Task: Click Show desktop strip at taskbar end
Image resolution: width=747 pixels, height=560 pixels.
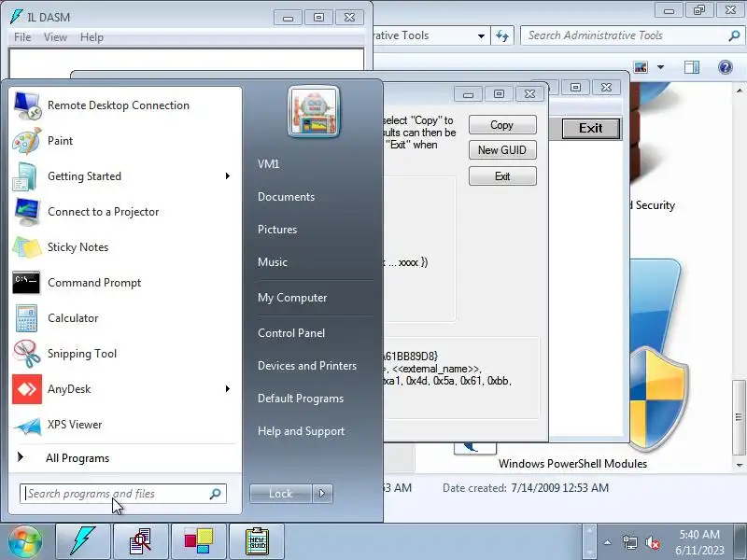Action: pos(742,541)
